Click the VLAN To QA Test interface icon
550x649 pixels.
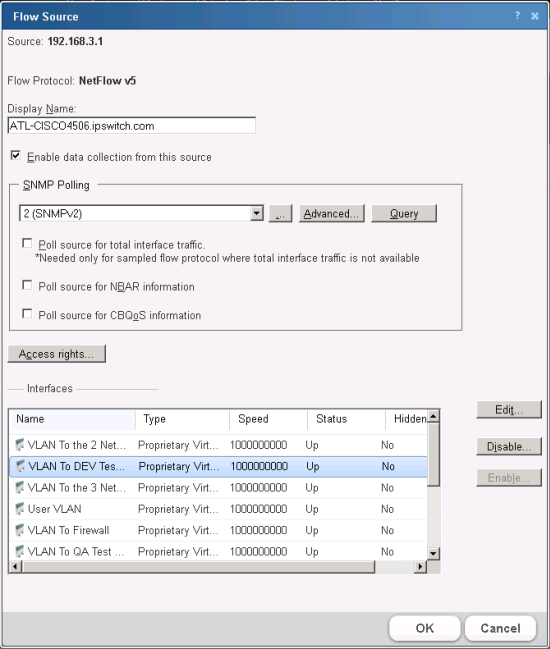pyautogui.click(x=19, y=551)
